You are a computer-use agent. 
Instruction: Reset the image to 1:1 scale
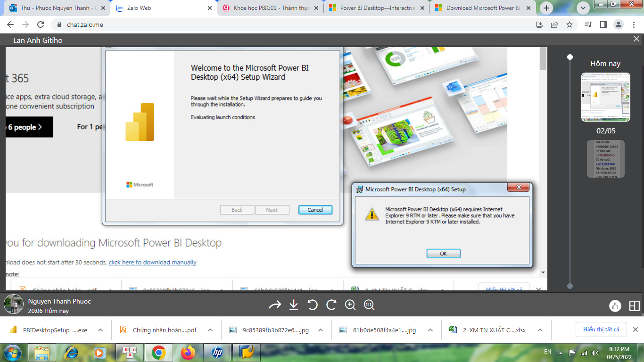[369, 305]
